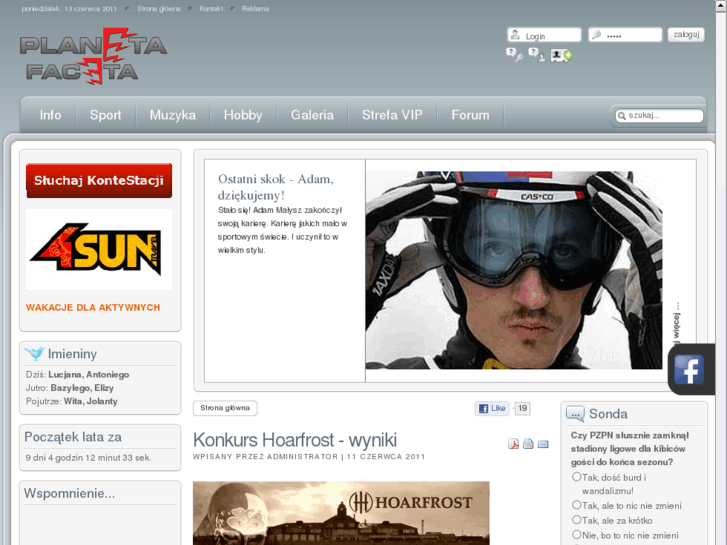Click the print article icon
727x545 pixels.
[x=528, y=444]
